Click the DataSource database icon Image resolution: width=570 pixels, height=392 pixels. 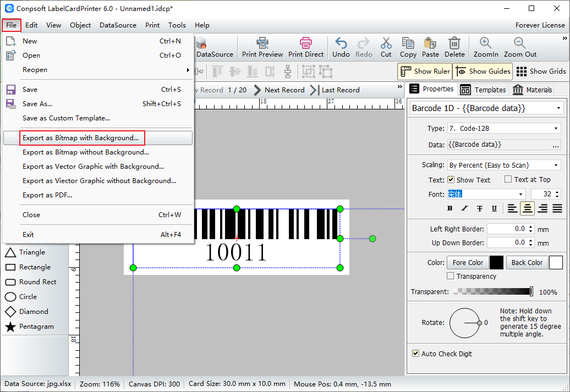click(x=201, y=43)
